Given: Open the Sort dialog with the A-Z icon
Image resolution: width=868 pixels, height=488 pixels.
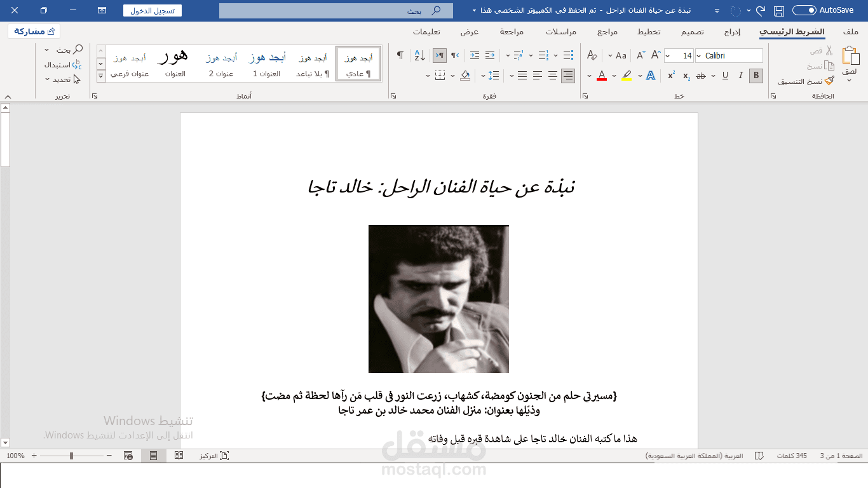Looking at the screenshot, I should coord(419,55).
